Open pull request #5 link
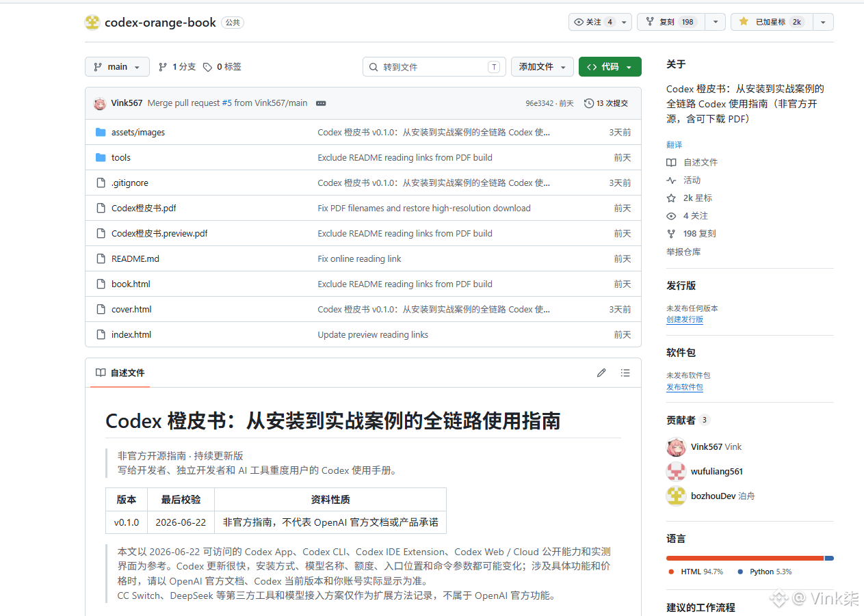 pos(226,103)
